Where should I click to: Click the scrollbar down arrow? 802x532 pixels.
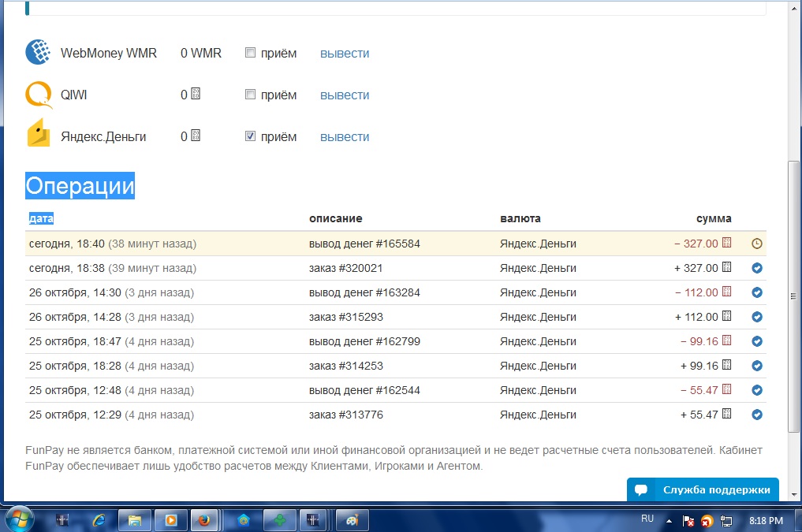793,495
